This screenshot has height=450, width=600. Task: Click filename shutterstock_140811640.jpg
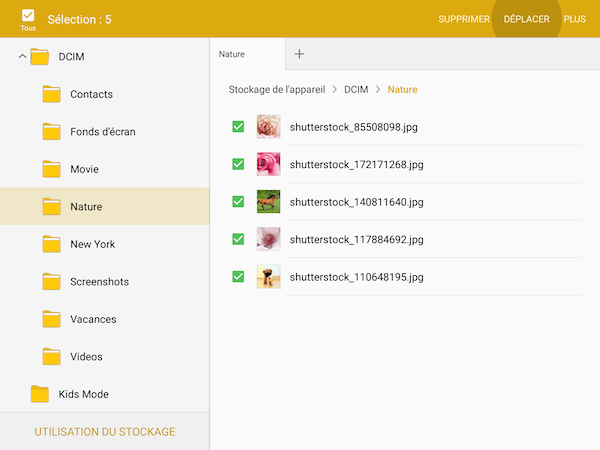tap(357, 202)
